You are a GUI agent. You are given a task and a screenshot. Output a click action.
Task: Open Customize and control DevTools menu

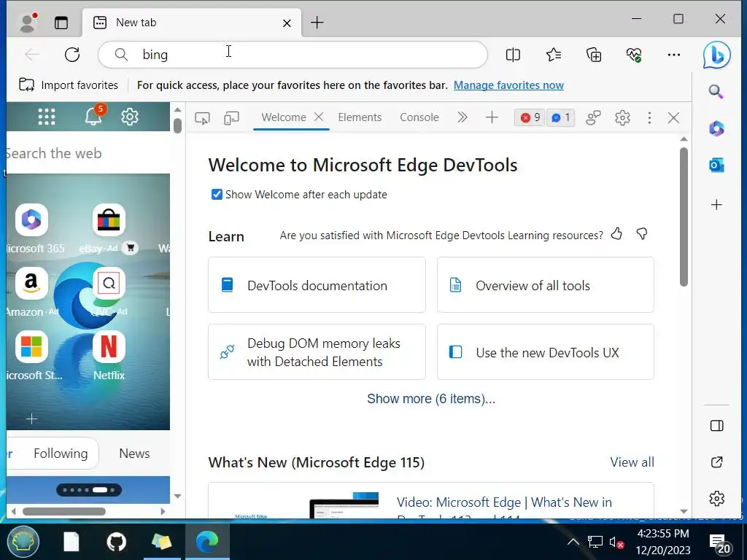649,117
